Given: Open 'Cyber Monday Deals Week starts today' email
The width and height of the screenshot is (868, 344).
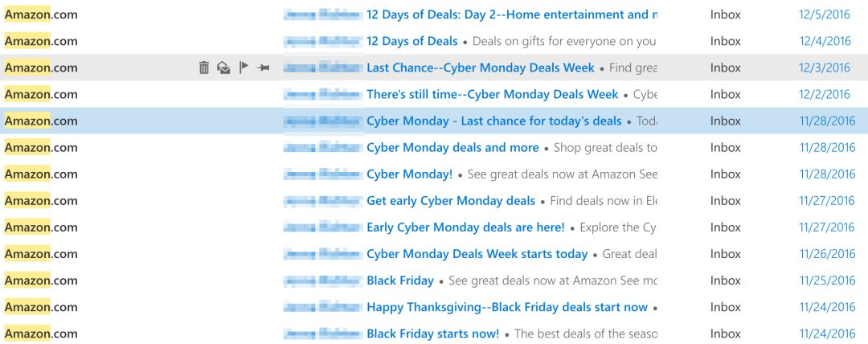Looking at the screenshot, I should [477, 254].
